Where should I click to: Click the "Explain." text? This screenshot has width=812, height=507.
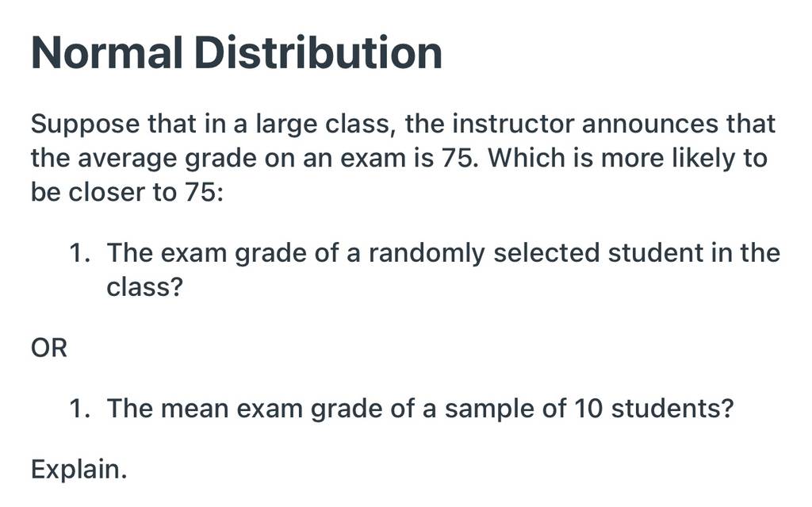(79, 471)
